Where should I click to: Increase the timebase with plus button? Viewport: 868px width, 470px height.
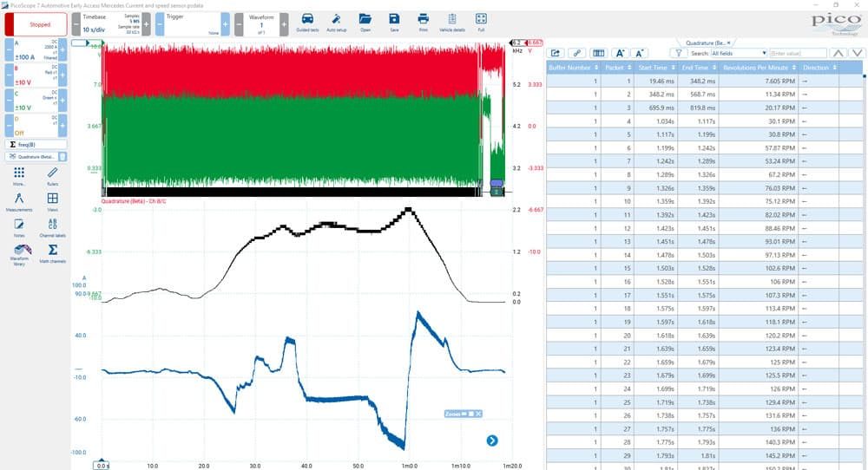(x=146, y=24)
